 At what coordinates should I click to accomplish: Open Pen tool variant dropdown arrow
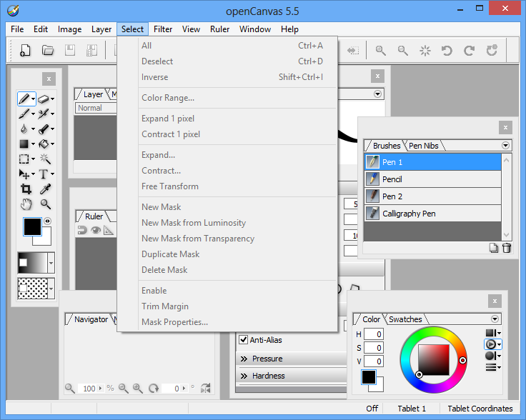33,99
